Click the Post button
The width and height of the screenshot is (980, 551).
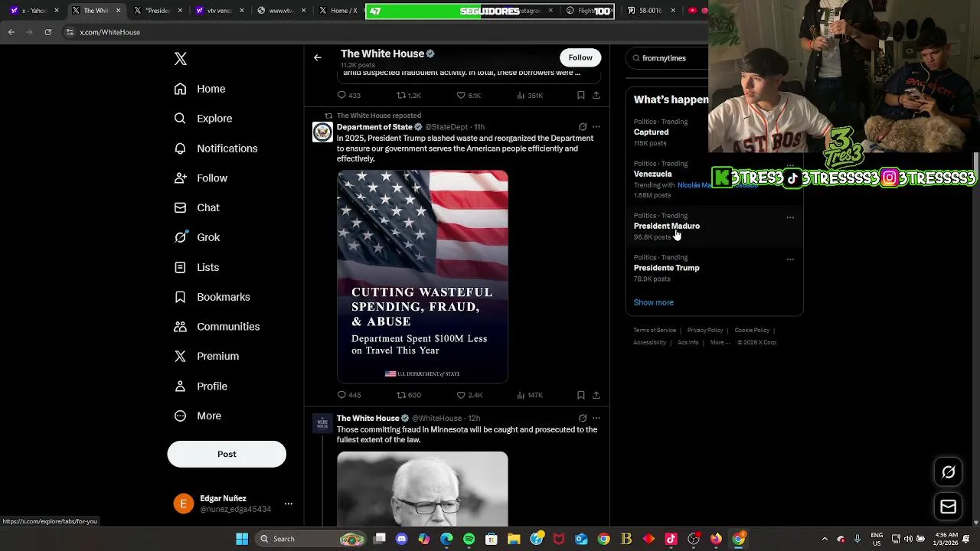pos(227,454)
